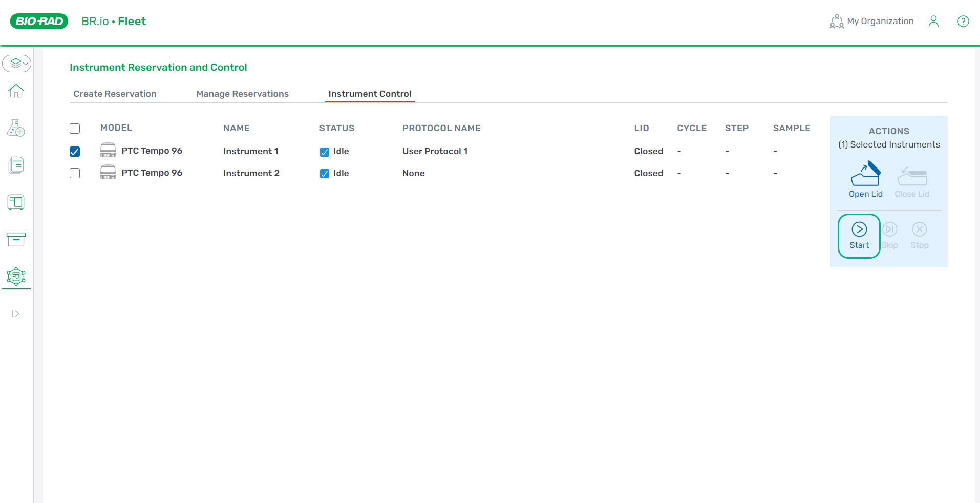The height and width of the screenshot is (503, 980).
Task: Click the instrument device sidebar icon
Action: (x=16, y=202)
